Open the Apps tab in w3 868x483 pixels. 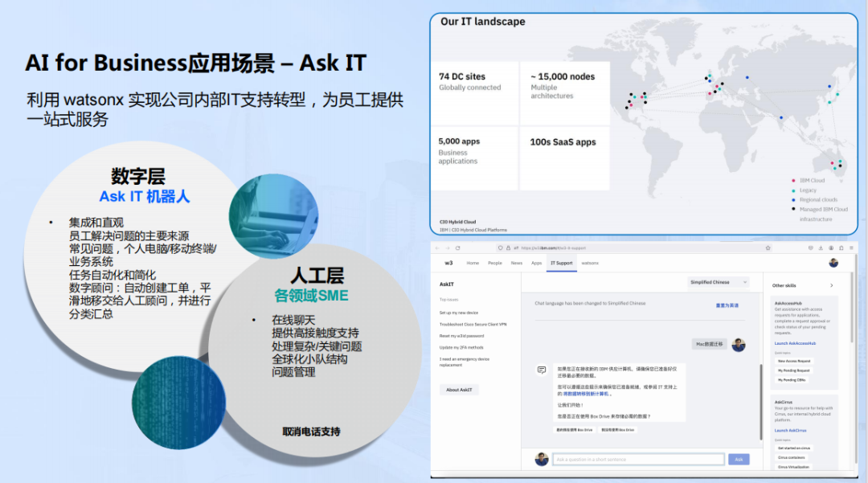(x=536, y=263)
